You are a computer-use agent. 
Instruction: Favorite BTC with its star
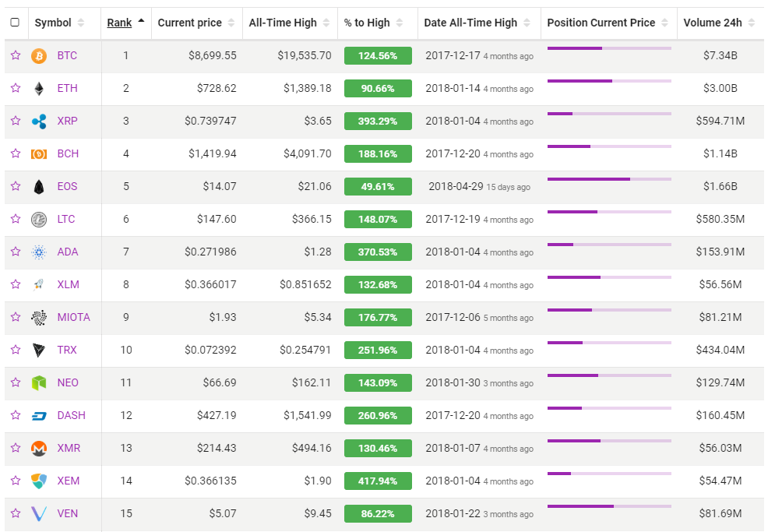(x=16, y=55)
